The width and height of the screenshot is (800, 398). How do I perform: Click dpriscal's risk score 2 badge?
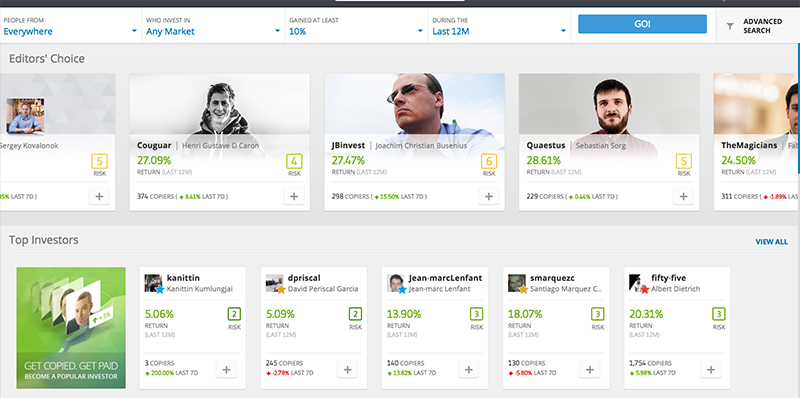point(356,314)
